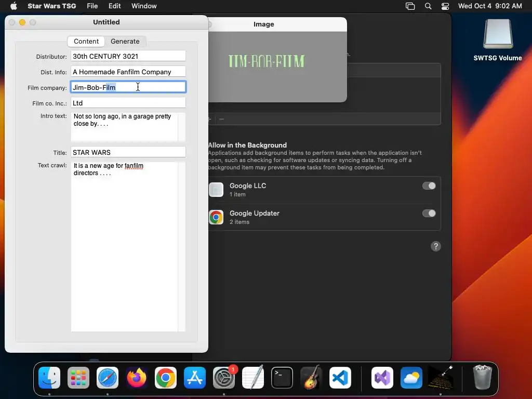Click the remove (minus) button in login items

coord(221,119)
